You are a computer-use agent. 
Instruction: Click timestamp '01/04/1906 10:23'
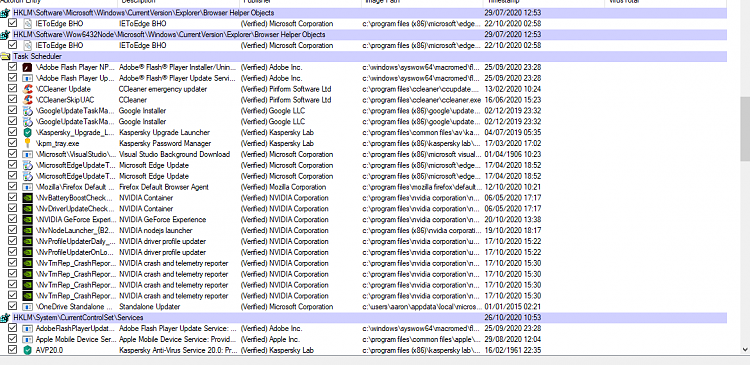[512, 155]
